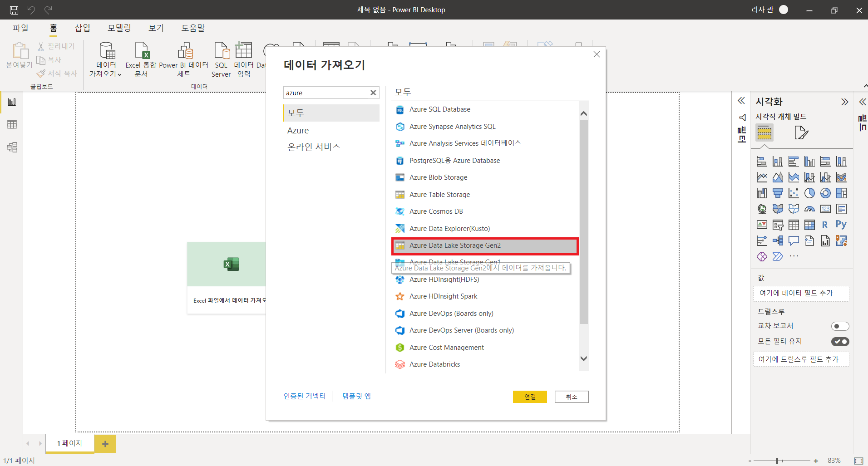868x466 pixels.
Task: Open the 템플릿 앱 link
Action: [356, 396]
